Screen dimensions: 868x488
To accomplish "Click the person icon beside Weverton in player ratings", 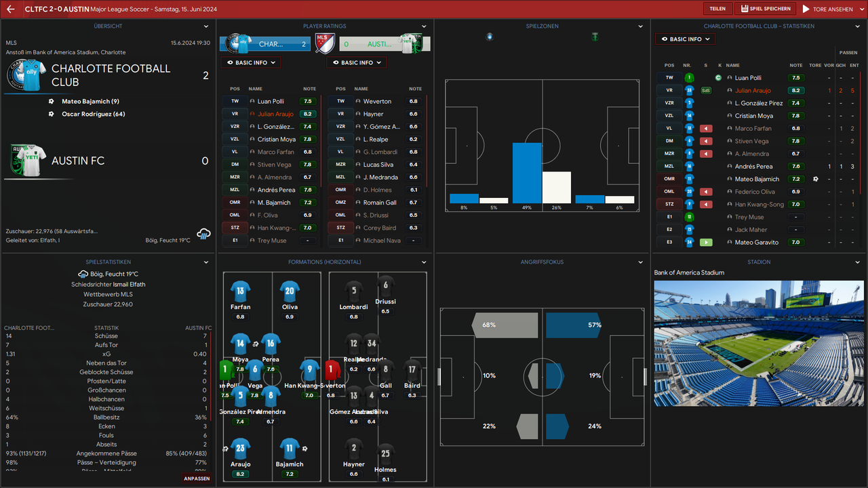I will 357,102.
